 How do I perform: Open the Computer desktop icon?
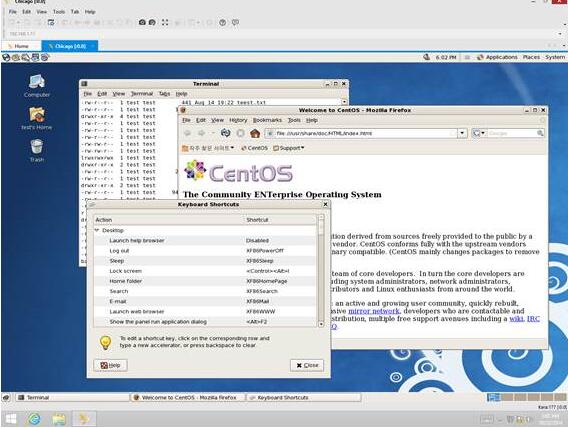tap(37, 85)
